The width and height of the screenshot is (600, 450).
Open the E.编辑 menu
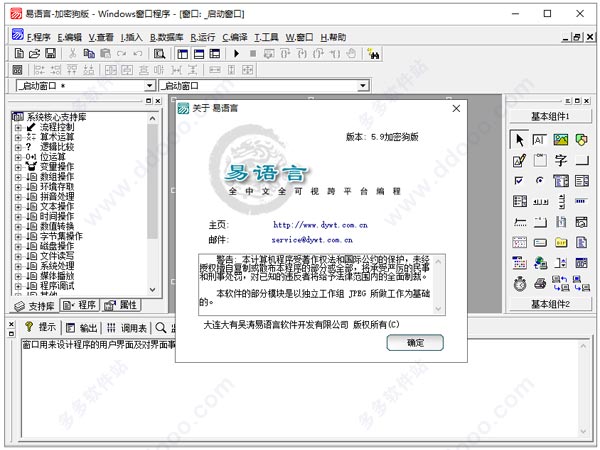tap(70, 37)
